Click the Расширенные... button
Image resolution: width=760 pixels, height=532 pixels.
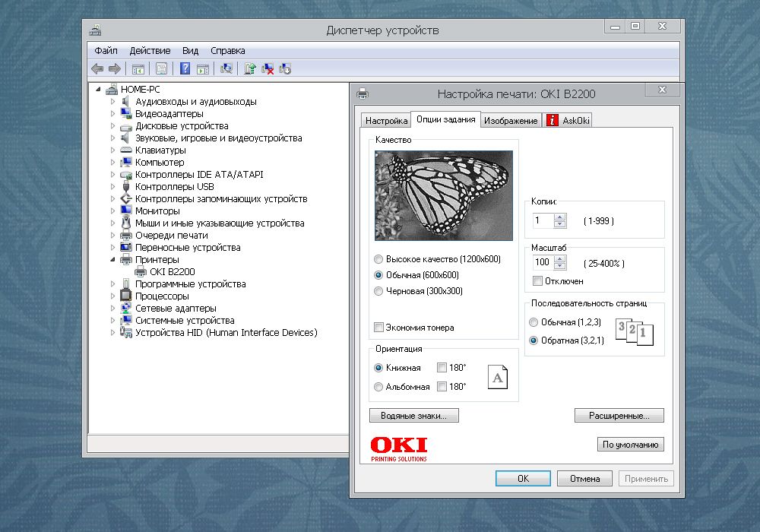pos(619,416)
